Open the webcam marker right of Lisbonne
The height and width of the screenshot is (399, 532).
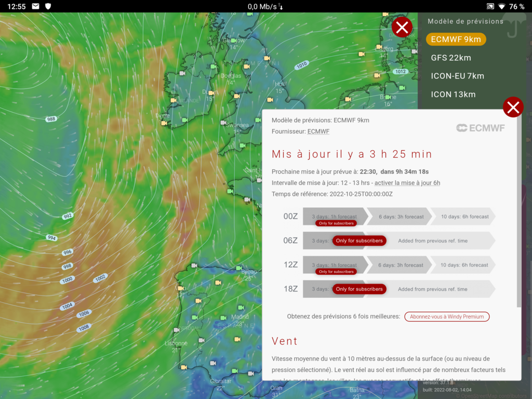click(202, 340)
